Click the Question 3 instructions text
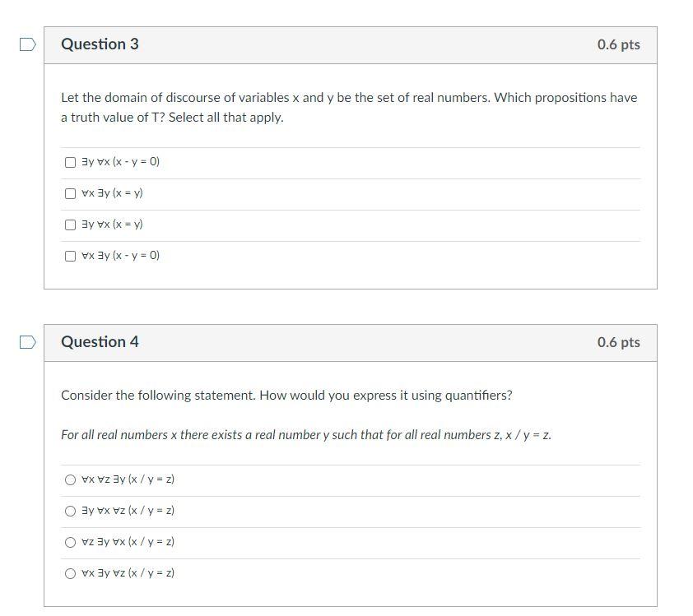The image size is (693, 616). pyautogui.click(x=349, y=107)
